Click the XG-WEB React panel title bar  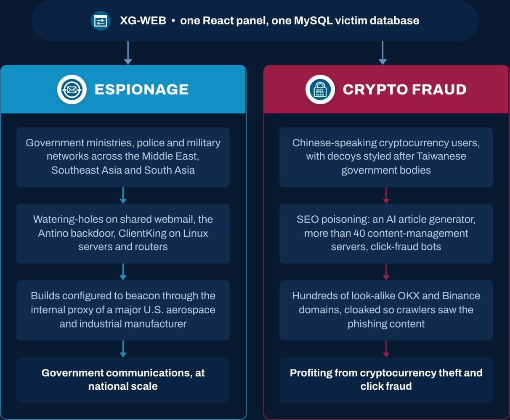255,21
